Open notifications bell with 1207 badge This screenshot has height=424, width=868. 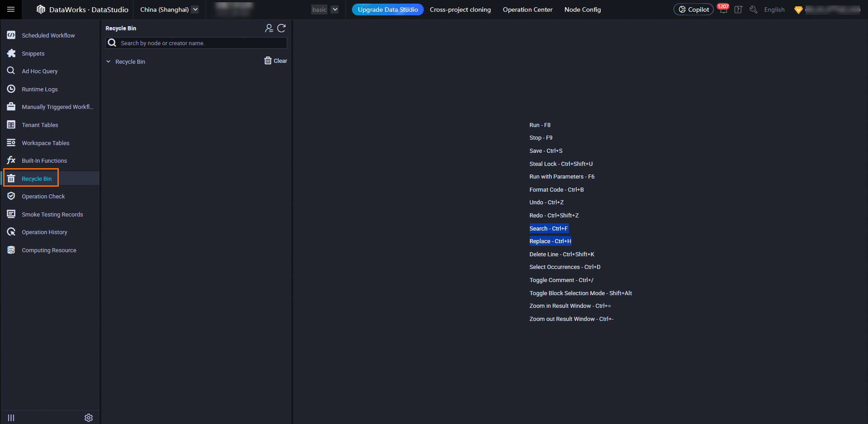[723, 9]
